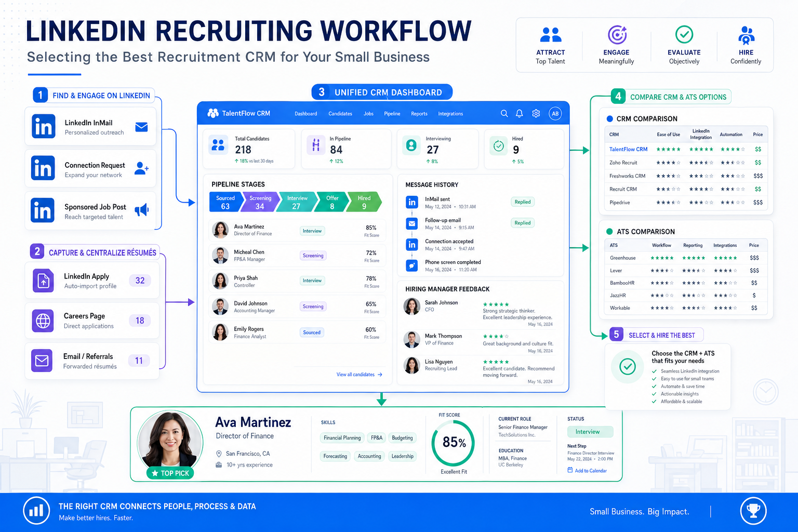This screenshot has width=798, height=532.
Task: Switch to the Jobs tab
Action: click(368, 114)
